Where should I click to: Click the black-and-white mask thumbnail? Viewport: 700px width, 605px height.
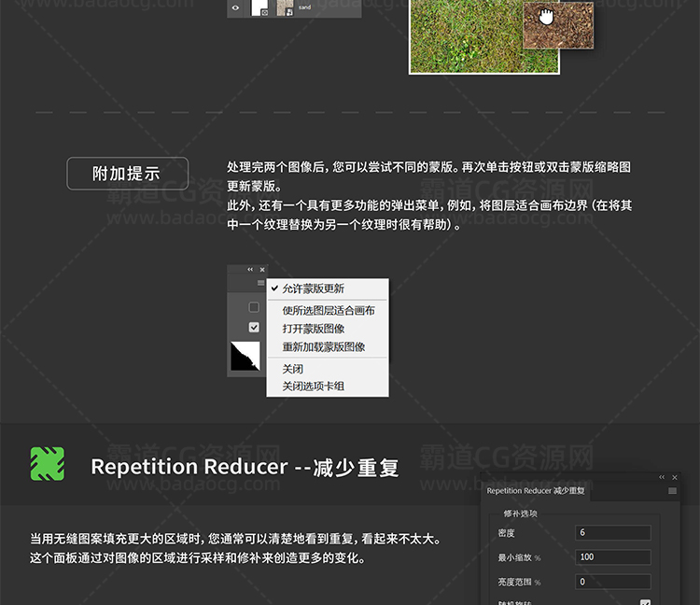click(x=245, y=356)
